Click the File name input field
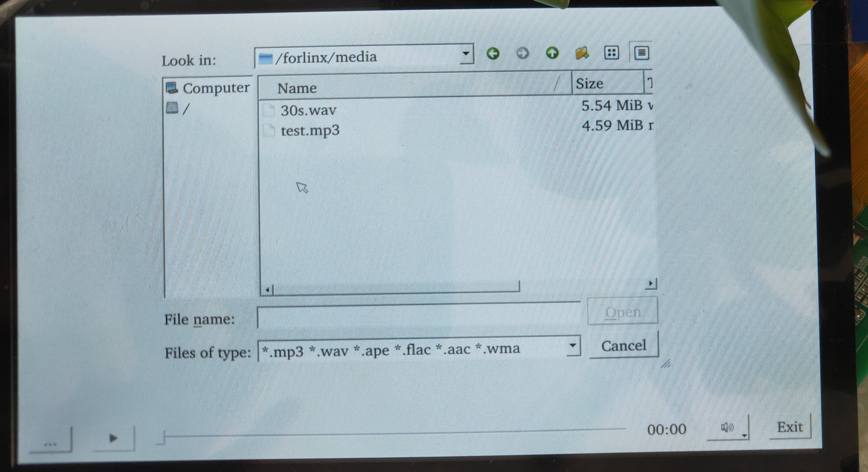The image size is (868, 472). tap(418, 317)
